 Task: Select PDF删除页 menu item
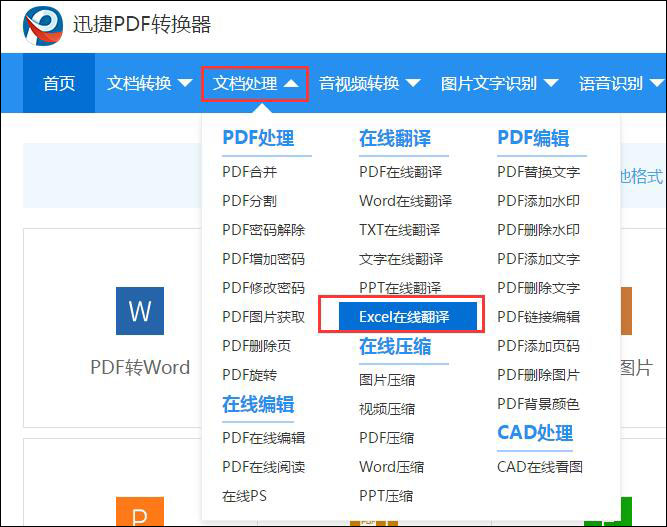point(257,345)
